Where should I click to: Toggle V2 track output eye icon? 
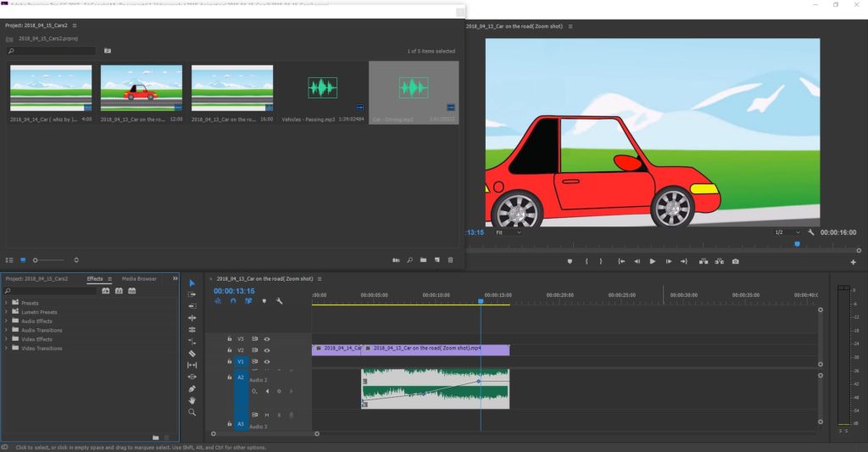266,349
